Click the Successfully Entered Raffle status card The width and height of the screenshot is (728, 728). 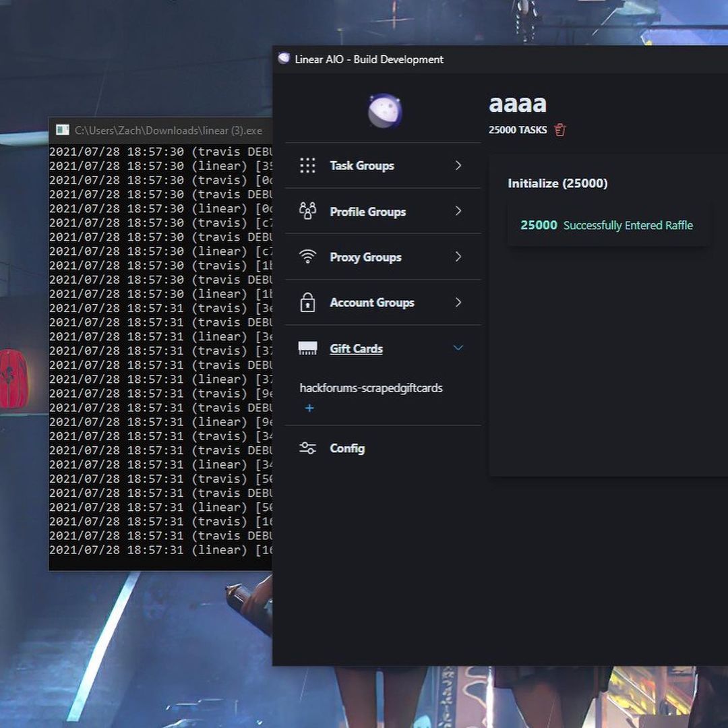(607, 225)
